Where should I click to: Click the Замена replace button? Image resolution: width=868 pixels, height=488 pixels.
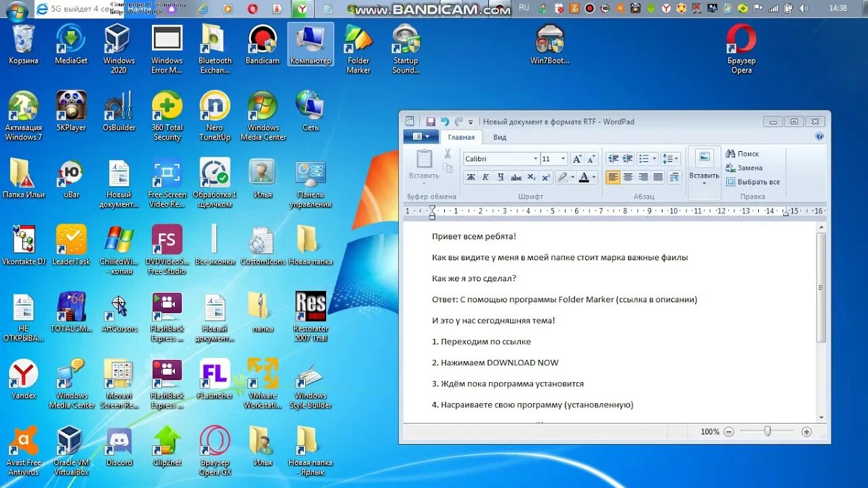[x=744, y=167]
